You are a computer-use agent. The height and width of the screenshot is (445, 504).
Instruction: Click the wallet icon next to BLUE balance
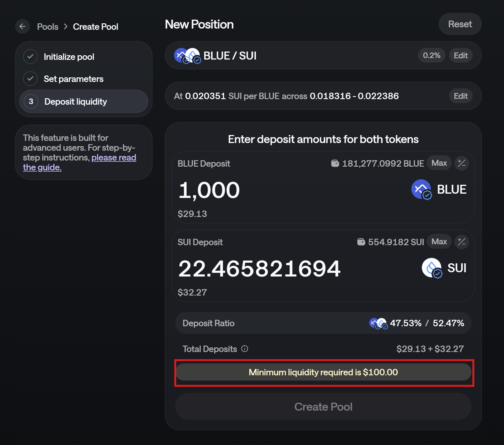tap(335, 163)
